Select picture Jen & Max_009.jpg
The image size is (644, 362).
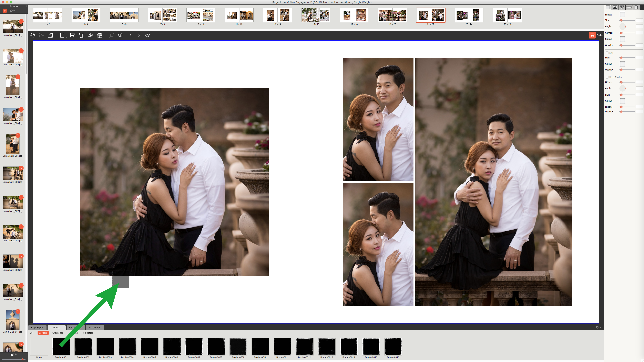13,261
